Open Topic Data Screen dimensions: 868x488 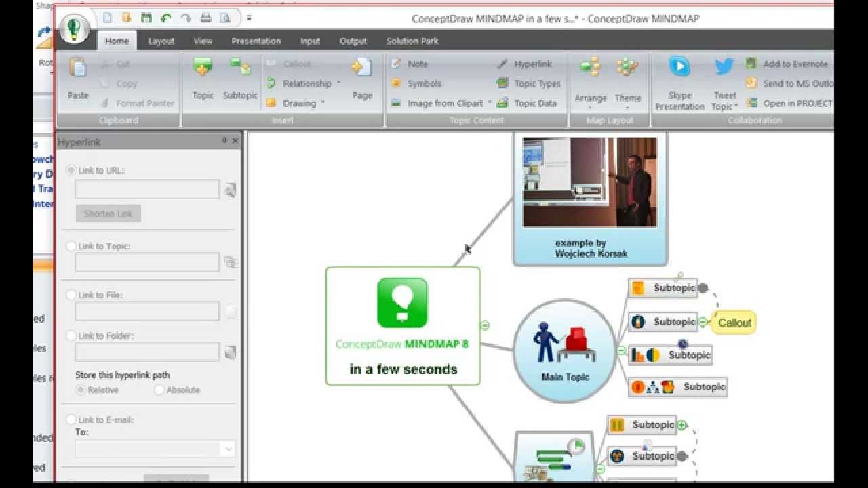[527, 103]
